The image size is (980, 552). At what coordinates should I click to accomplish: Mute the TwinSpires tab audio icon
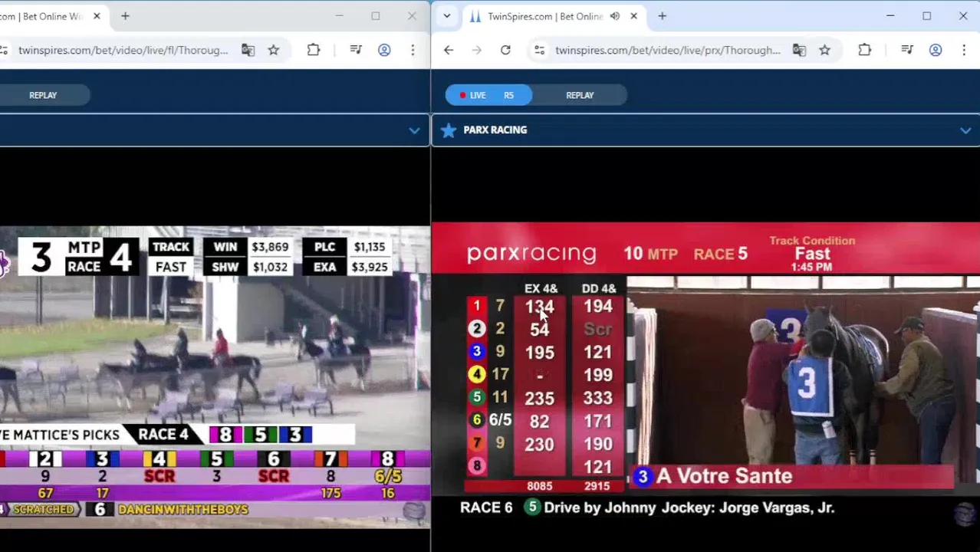[615, 16]
